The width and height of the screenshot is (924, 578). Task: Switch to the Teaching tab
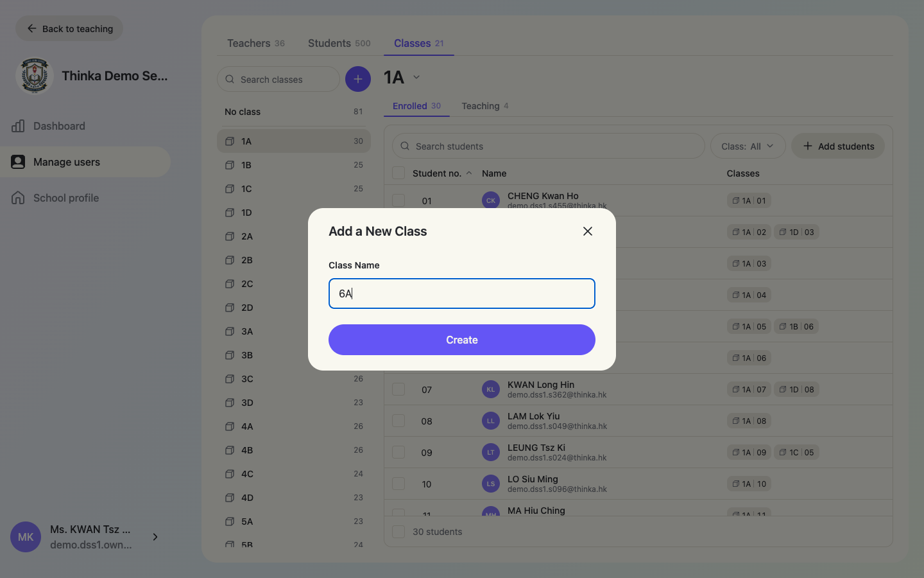click(x=485, y=106)
